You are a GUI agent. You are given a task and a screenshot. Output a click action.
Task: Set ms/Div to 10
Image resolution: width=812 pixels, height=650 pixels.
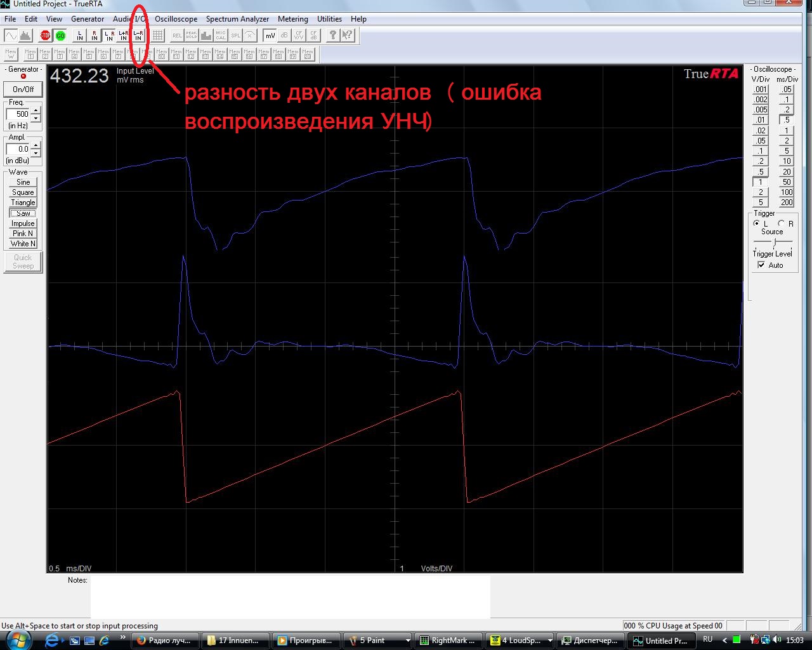click(787, 161)
